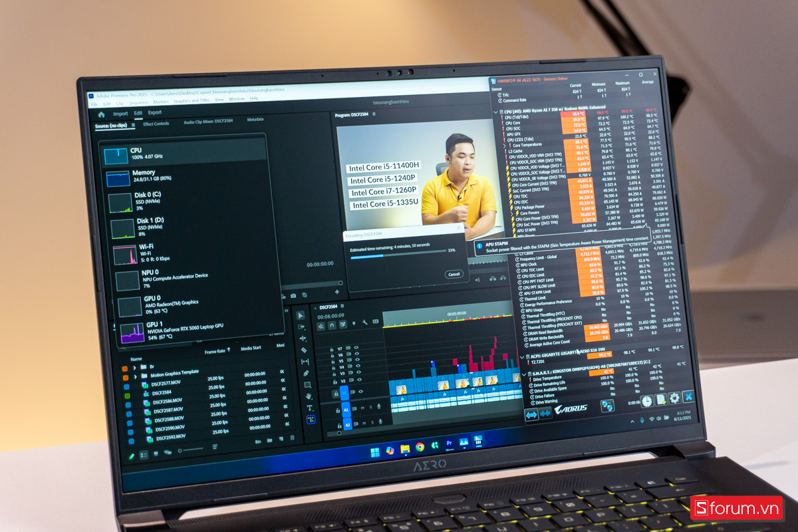Viewport: 798px width, 532px height.
Task: Collapse the ACPI GIGABYTE AERO X16 group
Action: point(522,357)
